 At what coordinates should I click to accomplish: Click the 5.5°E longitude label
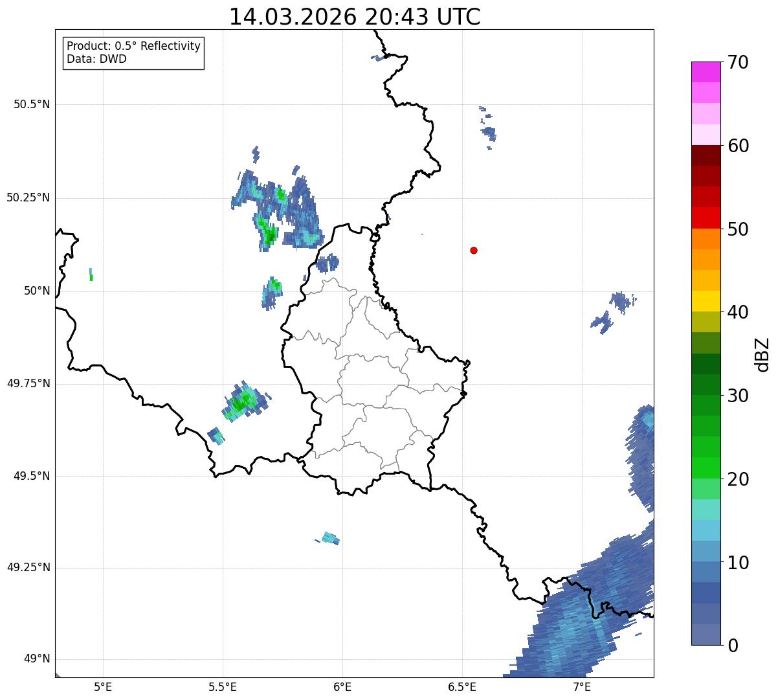pyautogui.click(x=223, y=687)
